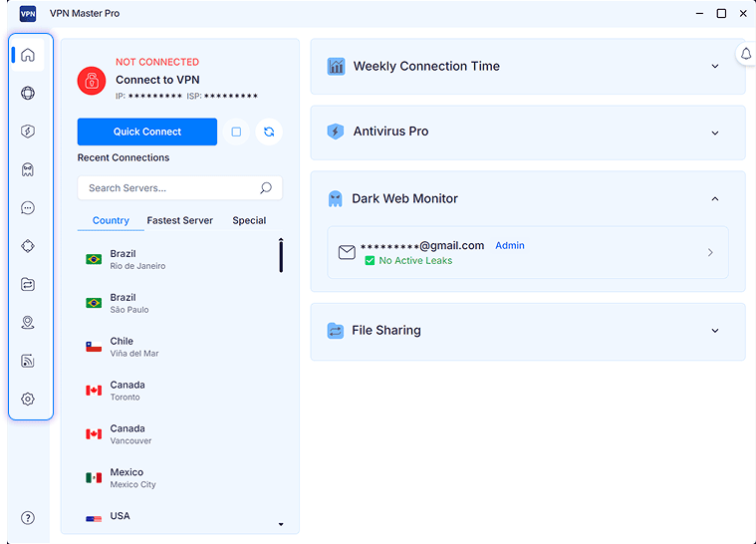Open the shield lightning antivirus sidebar icon
The height and width of the screenshot is (544, 756).
28,132
